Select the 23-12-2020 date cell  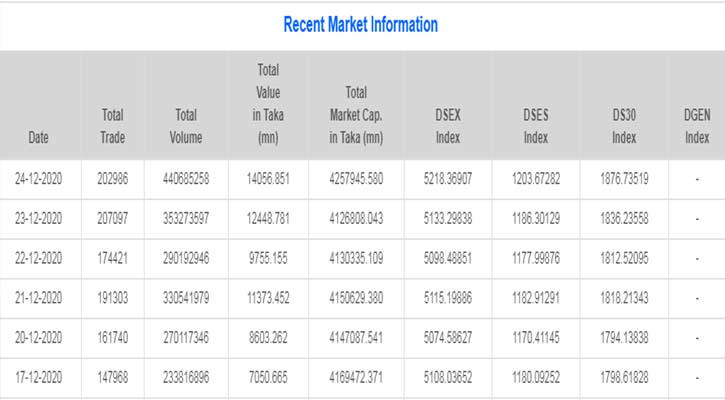pos(39,218)
